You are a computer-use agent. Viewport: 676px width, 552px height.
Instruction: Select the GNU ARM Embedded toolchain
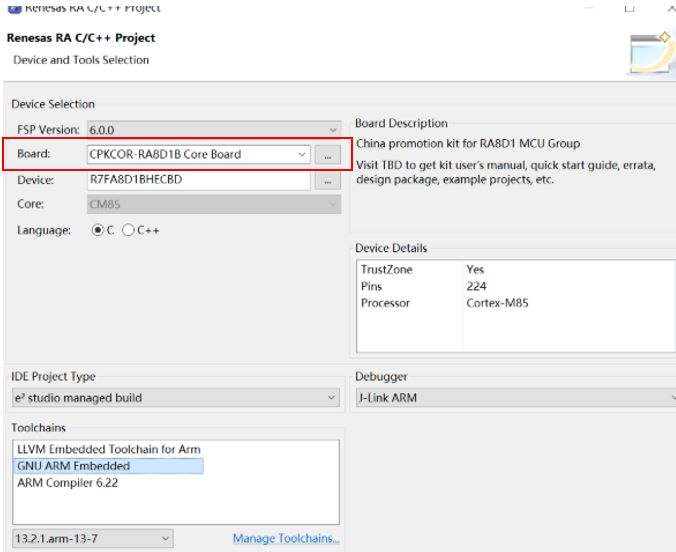(109, 466)
